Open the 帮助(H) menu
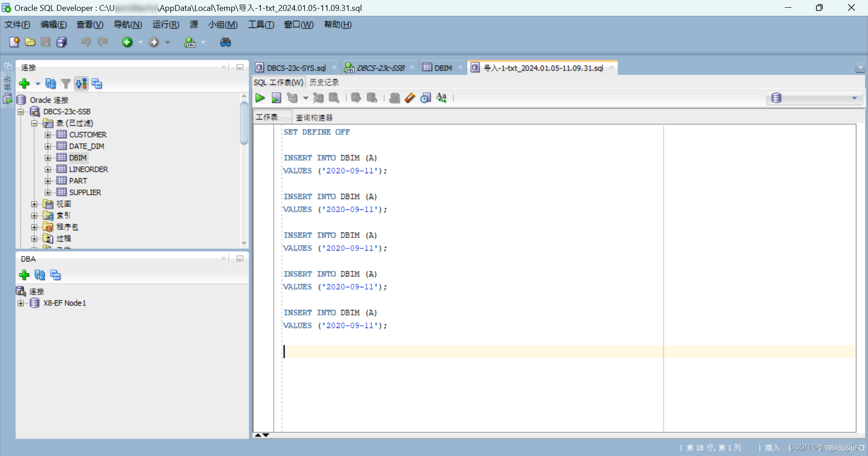Viewport: 868px width, 456px height. [x=338, y=24]
